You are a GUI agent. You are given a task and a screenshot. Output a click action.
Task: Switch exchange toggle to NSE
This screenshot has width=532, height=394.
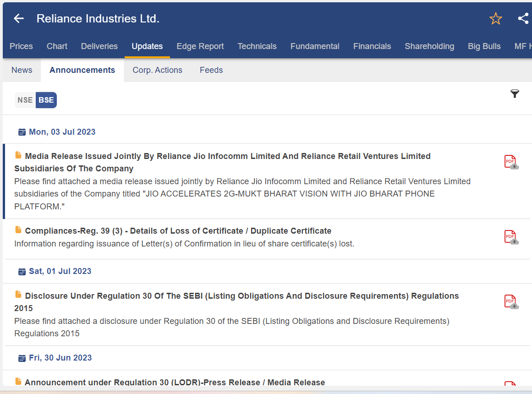(25, 100)
